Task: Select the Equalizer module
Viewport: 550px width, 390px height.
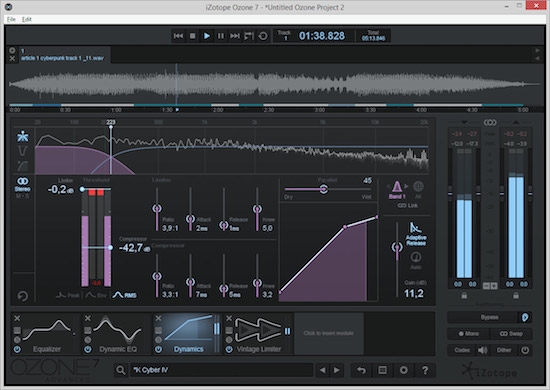Action: pyautogui.click(x=46, y=334)
